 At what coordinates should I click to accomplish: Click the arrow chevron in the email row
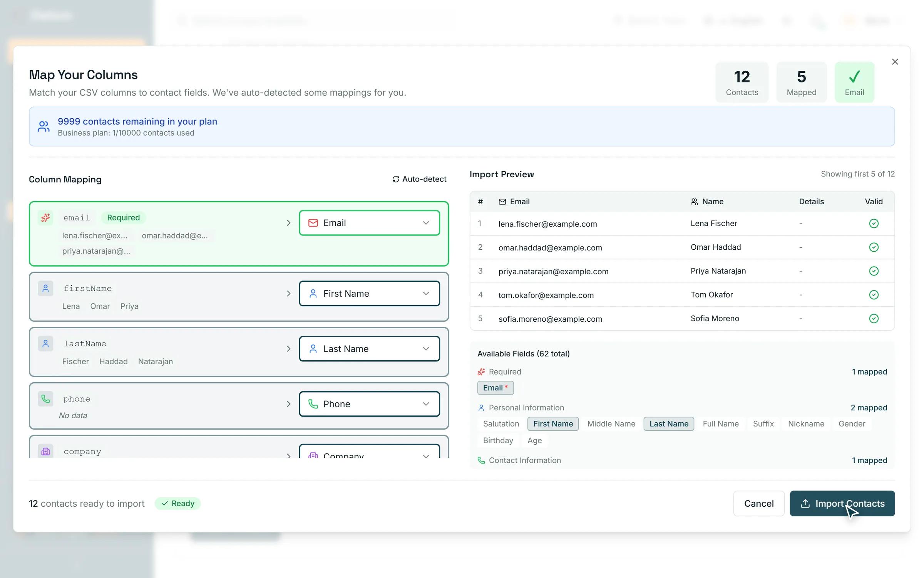(288, 223)
